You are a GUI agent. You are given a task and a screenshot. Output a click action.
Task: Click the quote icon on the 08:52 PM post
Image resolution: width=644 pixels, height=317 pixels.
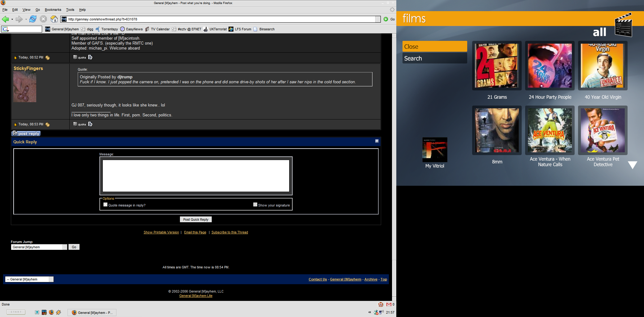pyautogui.click(x=80, y=57)
